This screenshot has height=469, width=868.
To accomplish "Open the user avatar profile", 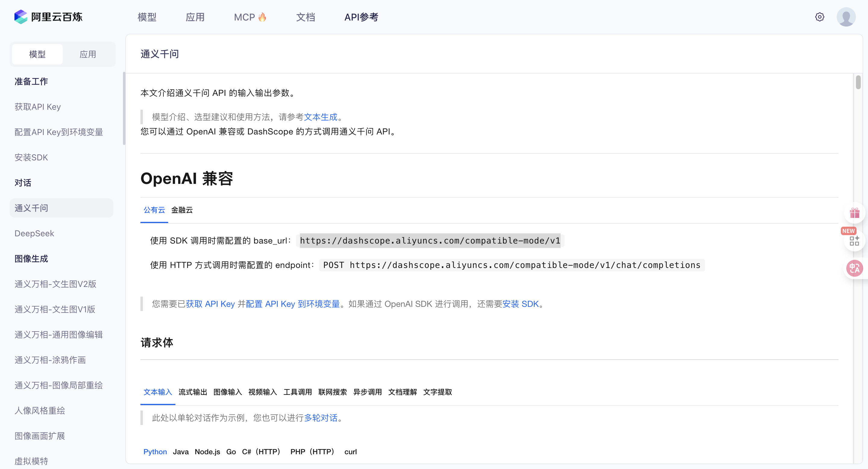I will click(846, 17).
